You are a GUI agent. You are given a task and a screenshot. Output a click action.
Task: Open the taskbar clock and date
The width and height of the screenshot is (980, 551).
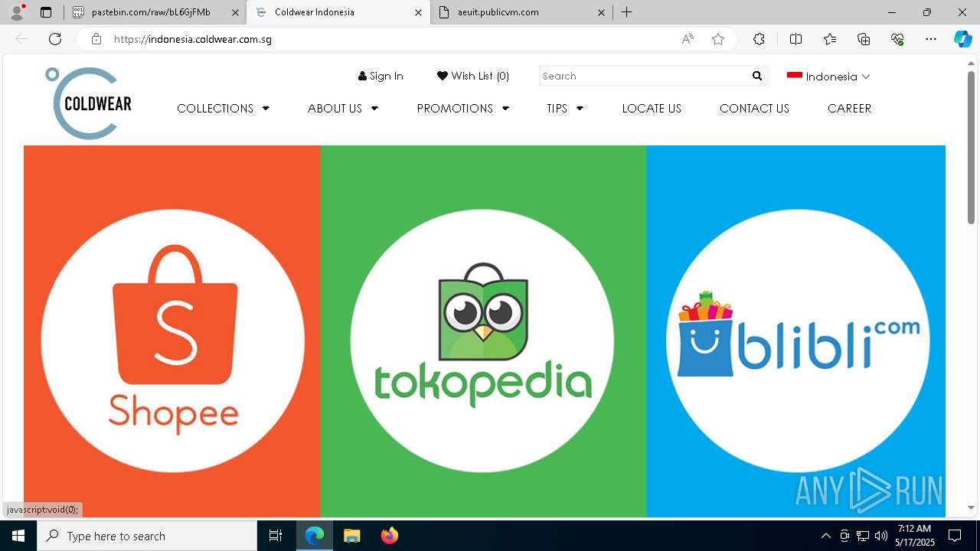[915, 536]
